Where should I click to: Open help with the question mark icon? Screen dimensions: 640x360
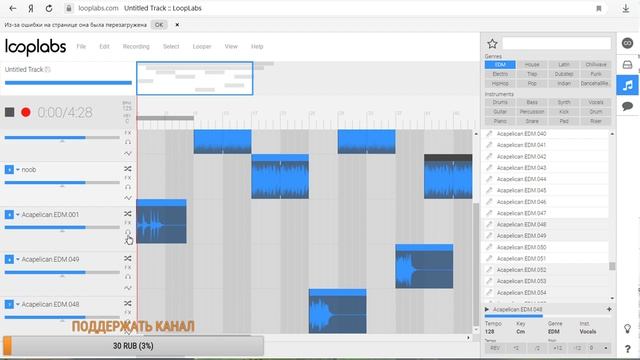click(628, 349)
